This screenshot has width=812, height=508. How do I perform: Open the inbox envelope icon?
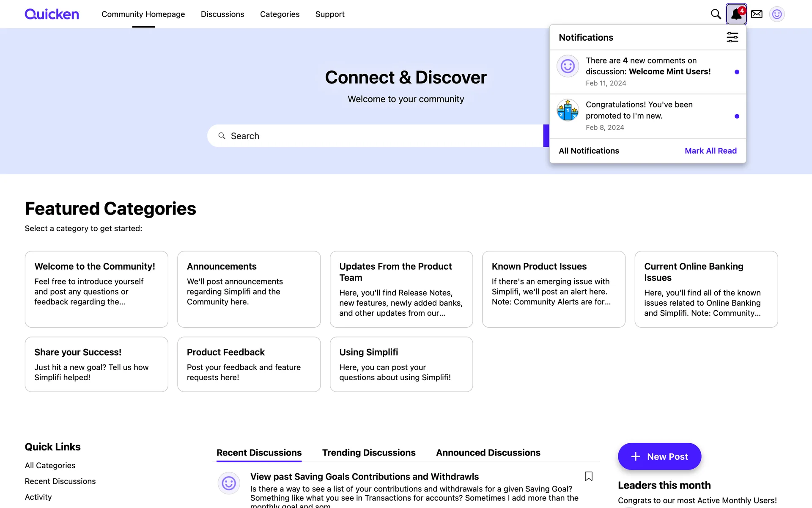point(757,14)
